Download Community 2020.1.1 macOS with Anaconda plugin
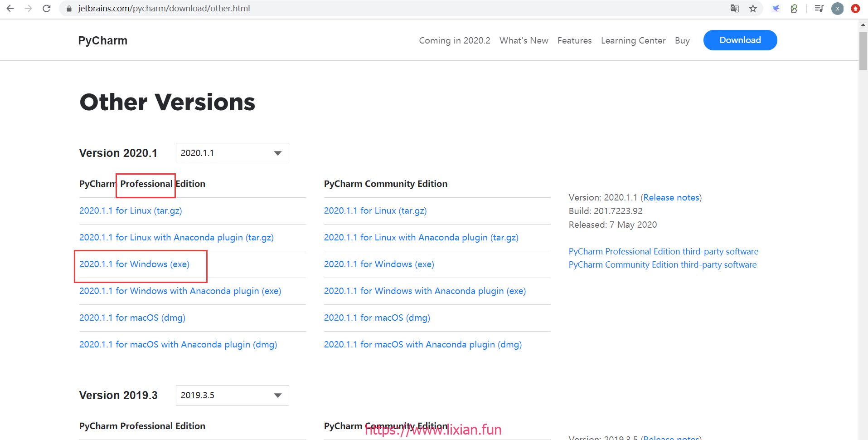 [x=423, y=344]
